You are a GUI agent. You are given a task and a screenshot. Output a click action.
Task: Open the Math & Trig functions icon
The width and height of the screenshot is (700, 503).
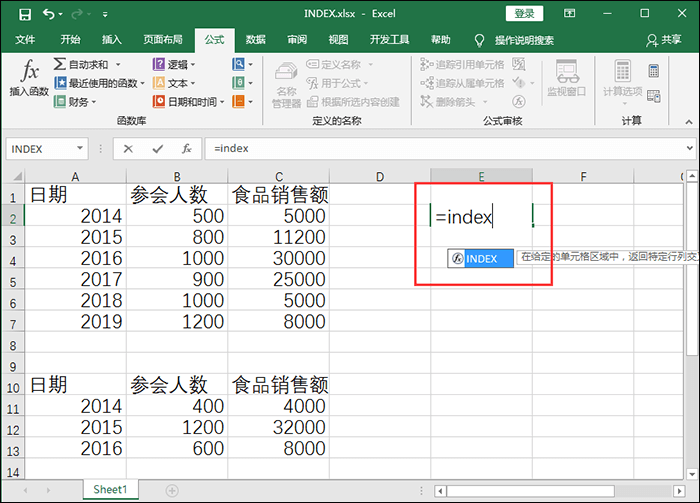coord(242,83)
